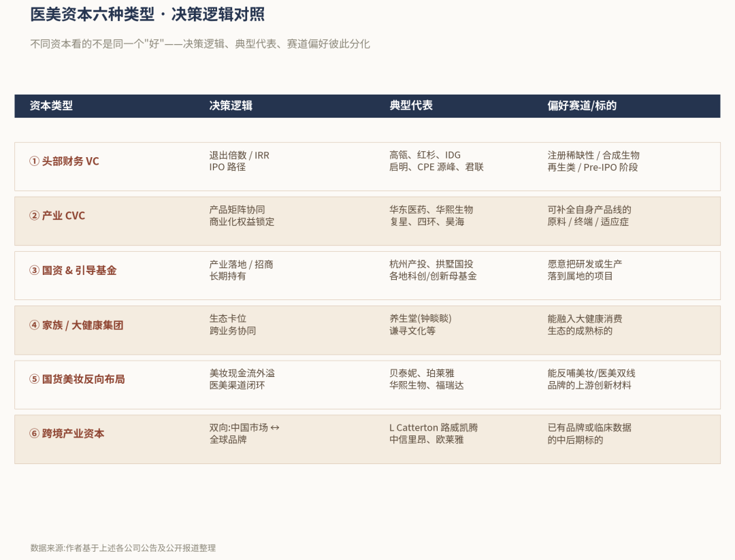Click the cell 双向:中国市场 ↔ 全球品牌
The image size is (735, 560).
[x=244, y=433]
